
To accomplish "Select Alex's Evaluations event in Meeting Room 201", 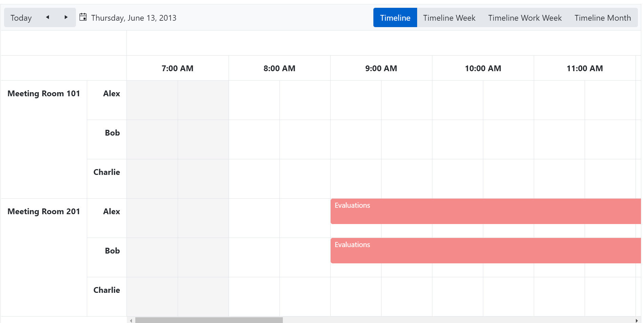I will pyautogui.click(x=441, y=211).
